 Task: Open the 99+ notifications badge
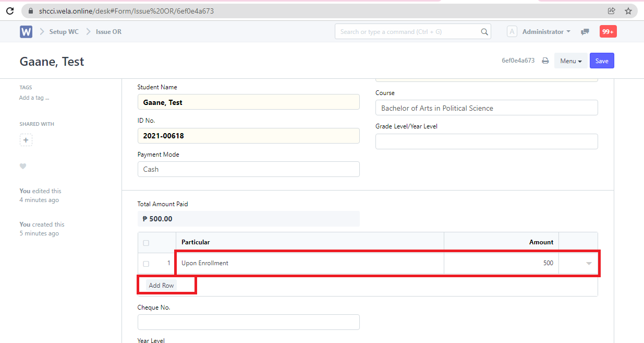(x=607, y=32)
